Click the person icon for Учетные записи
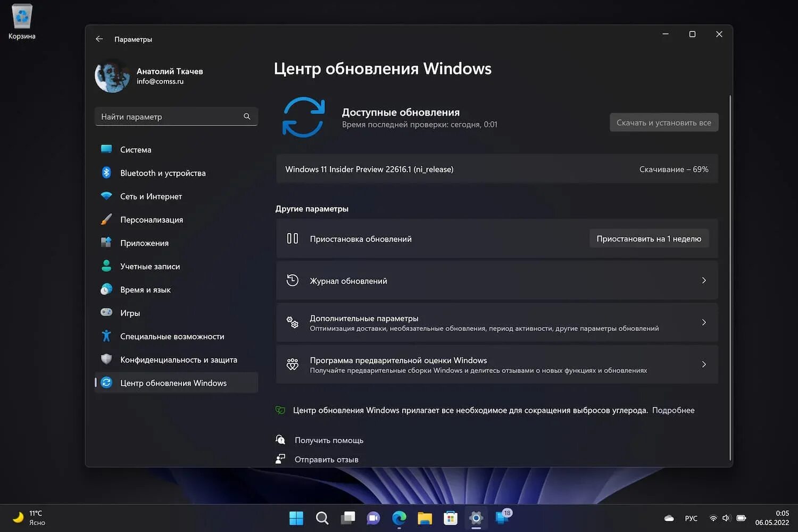This screenshot has width=798, height=532. click(106, 266)
